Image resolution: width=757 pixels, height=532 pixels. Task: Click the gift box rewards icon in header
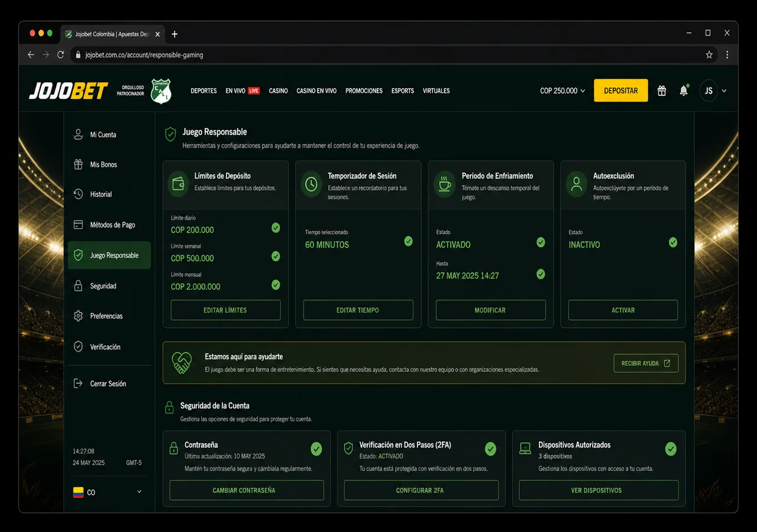pos(662,90)
